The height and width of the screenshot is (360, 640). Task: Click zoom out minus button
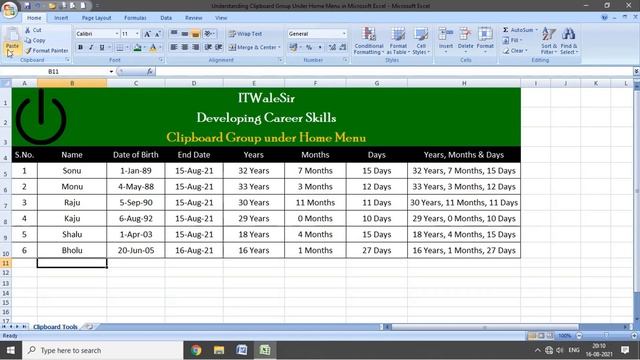point(579,336)
